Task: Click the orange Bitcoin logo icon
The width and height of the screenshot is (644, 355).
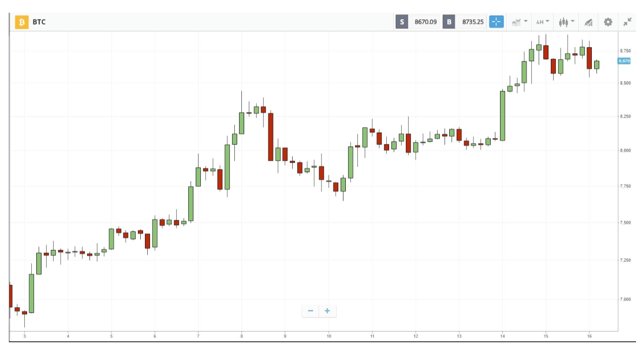Action: click(22, 22)
